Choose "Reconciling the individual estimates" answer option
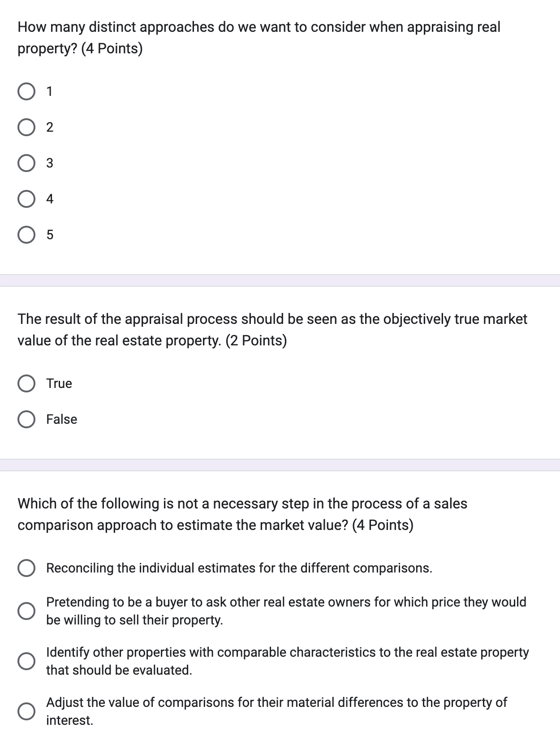This screenshot has width=560, height=749. [26, 568]
